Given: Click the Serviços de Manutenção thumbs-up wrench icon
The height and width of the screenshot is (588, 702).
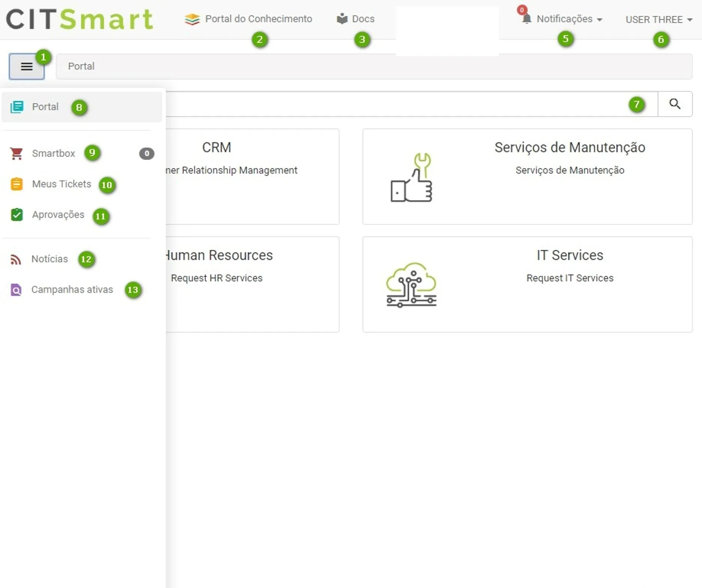Looking at the screenshot, I should pyautogui.click(x=411, y=178).
